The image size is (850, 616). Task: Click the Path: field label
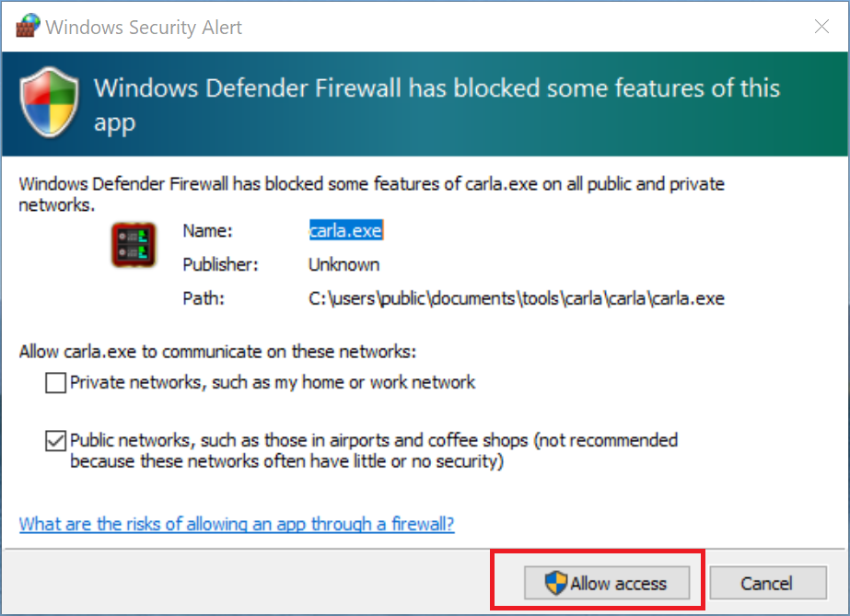pos(203,298)
